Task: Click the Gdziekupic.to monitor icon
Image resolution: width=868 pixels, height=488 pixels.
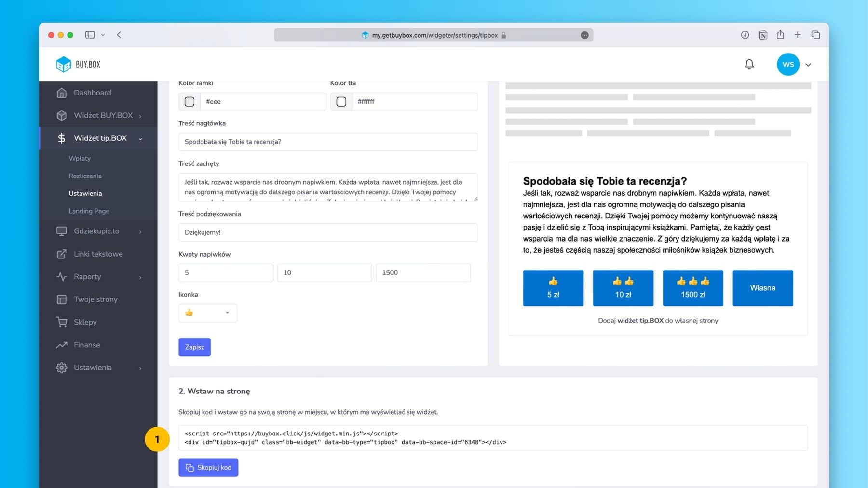Action: coord(62,231)
